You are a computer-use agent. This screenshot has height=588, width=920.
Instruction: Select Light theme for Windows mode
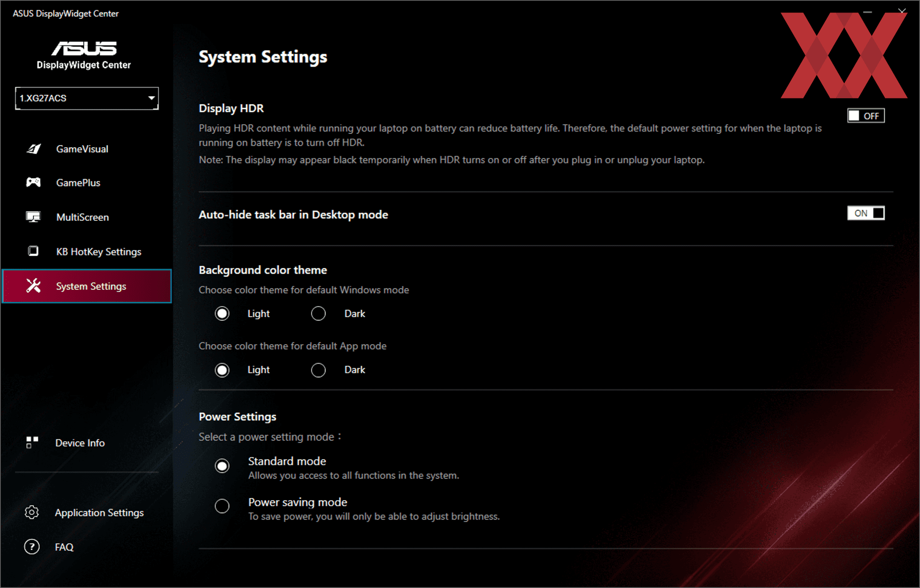222,313
